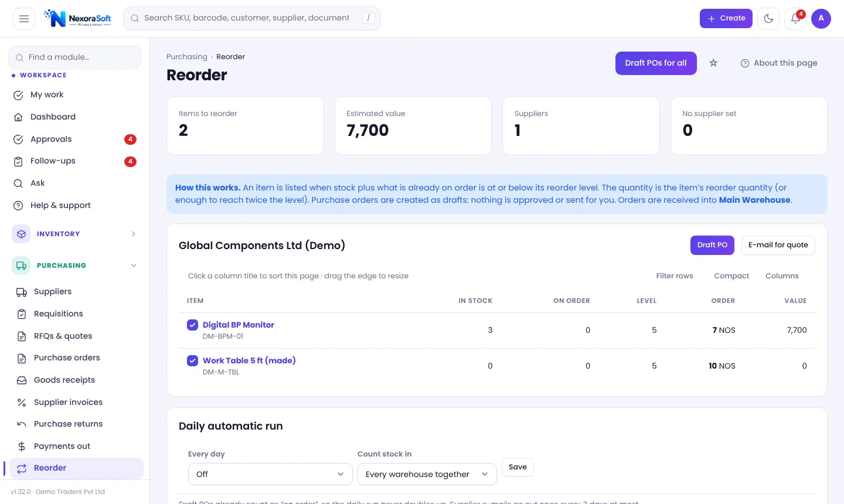Click the Purchase returns arrow icon
The height and width of the screenshot is (504, 844).
point(22,424)
